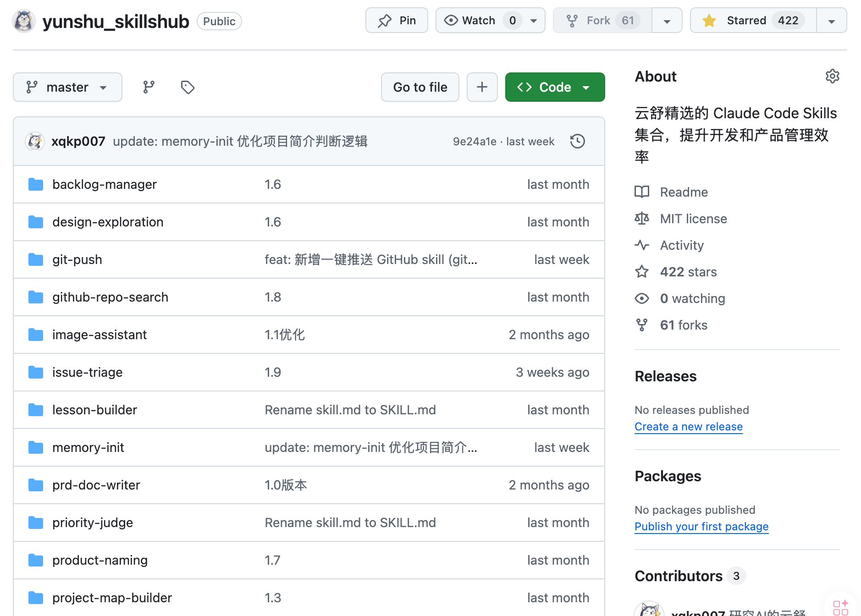Open the git-push folder icon
861x616 pixels.
point(36,259)
